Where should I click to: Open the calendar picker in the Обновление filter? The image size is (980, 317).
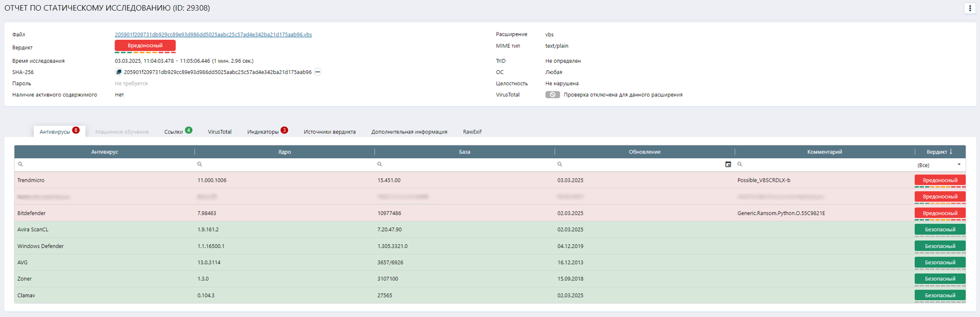pyautogui.click(x=728, y=164)
